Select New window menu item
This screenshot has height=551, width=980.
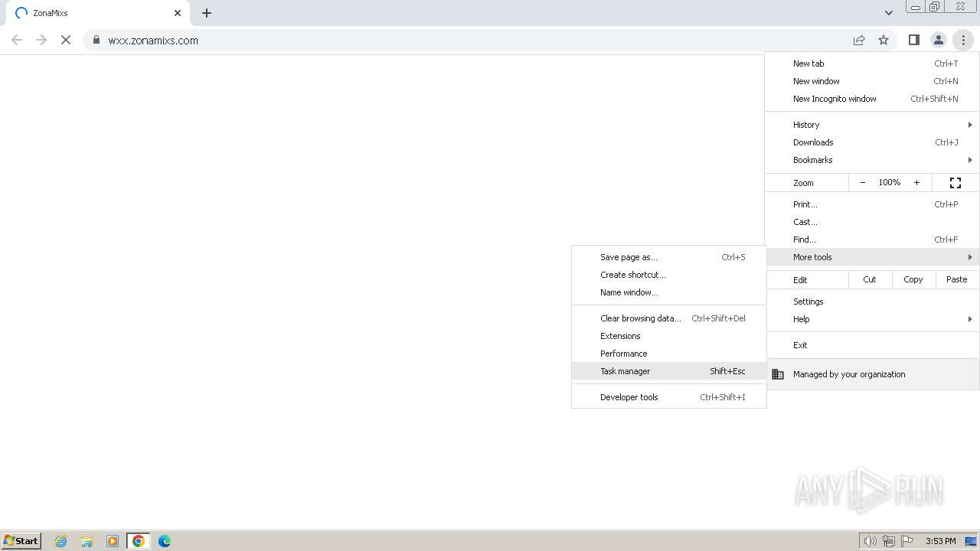point(872,81)
